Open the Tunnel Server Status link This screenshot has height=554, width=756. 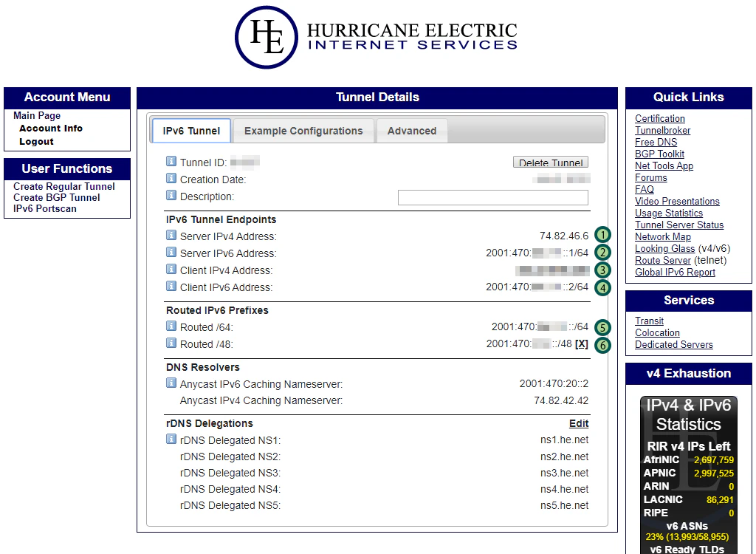point(679,225)
